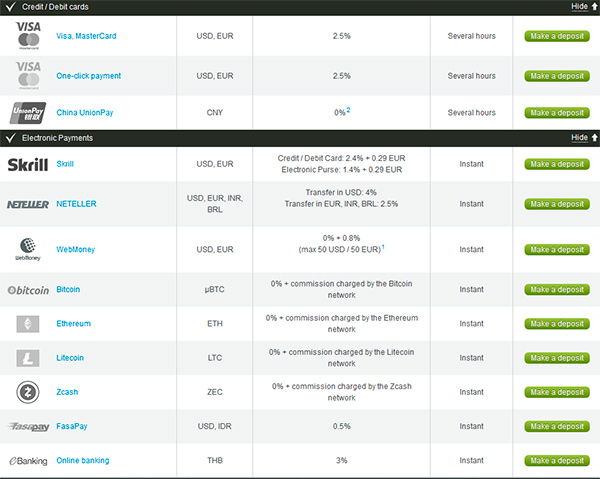
Task: Click the ZEC currency cell
Action: (215, 392)
